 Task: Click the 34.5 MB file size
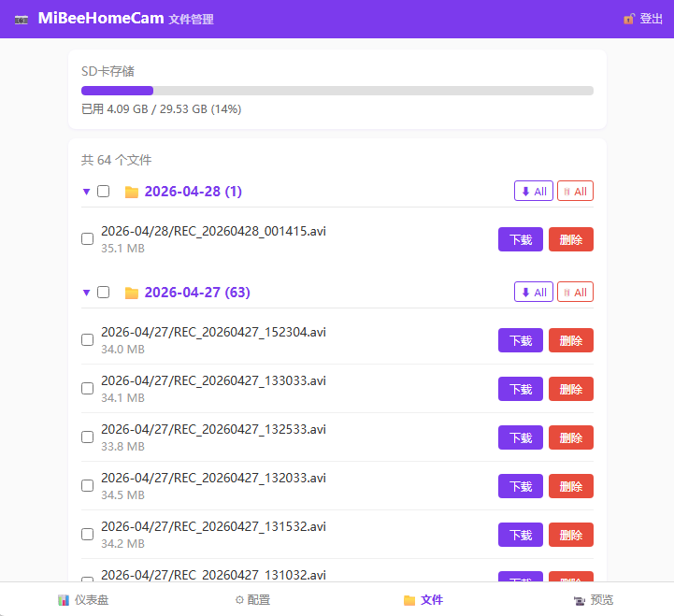[123, 495]
